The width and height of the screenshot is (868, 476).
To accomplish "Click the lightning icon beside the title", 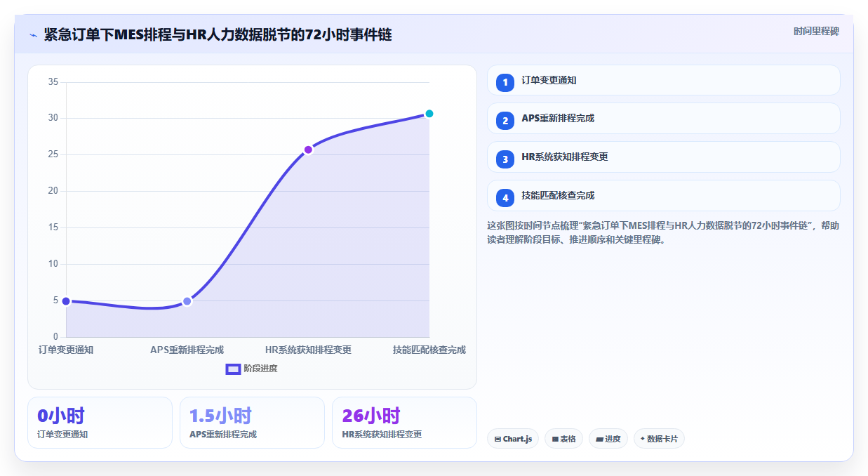I will (x=33, y=34).
